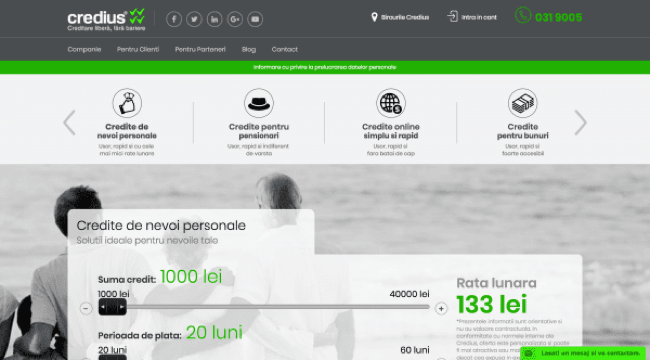Open Credite online simplu si rapid link
This screenshot has width=650, height=360.
[390, 131]
